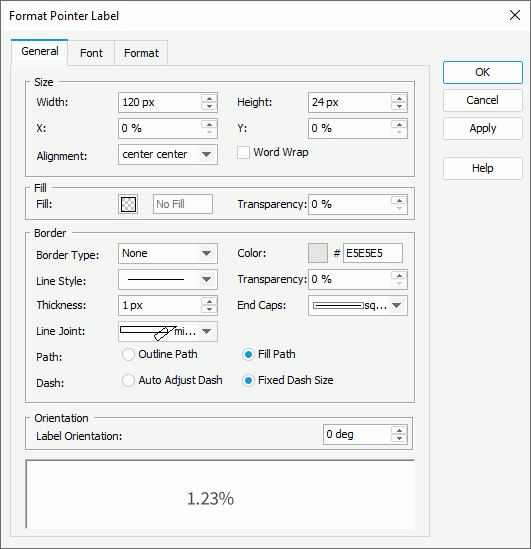The width and height of the screenshot is (531, 549).
Task: Click the Height value field
Action: click(x=349, y=103)
